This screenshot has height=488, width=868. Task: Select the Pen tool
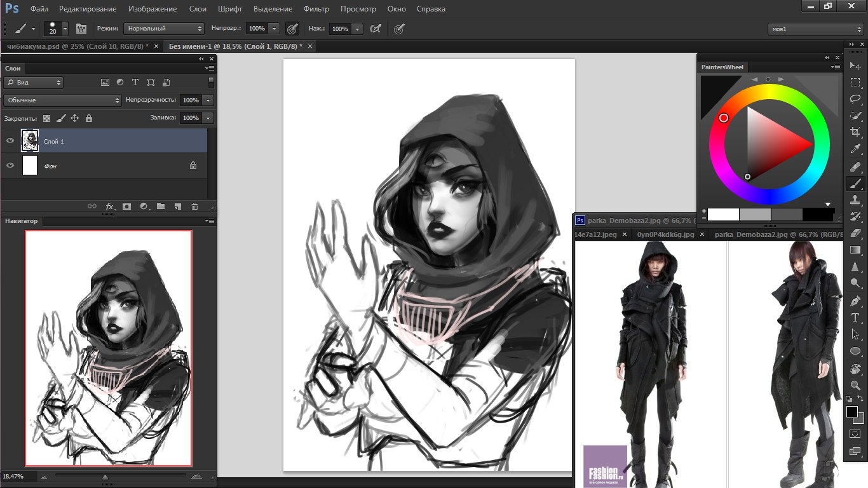pyautogui.click(x=855, y=301)
